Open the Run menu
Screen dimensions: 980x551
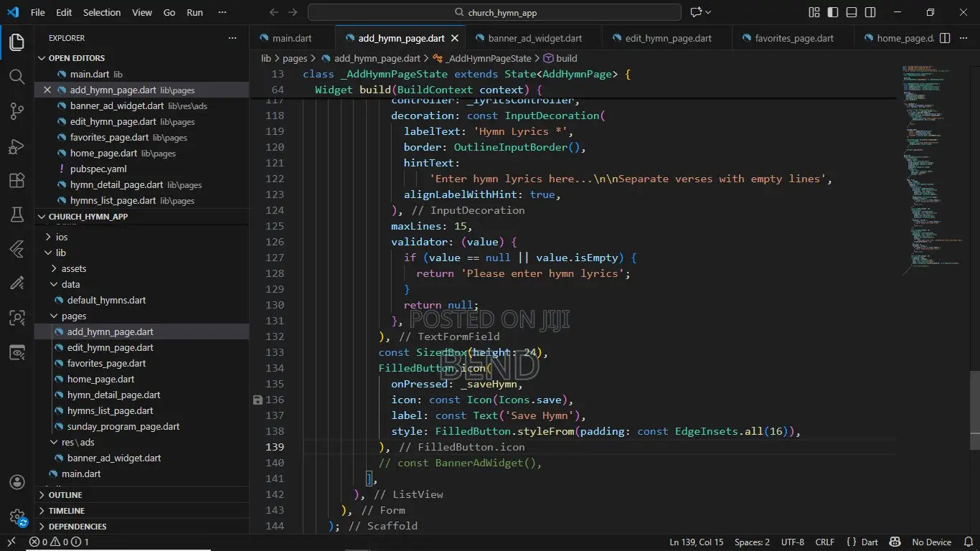click(194, 12)
